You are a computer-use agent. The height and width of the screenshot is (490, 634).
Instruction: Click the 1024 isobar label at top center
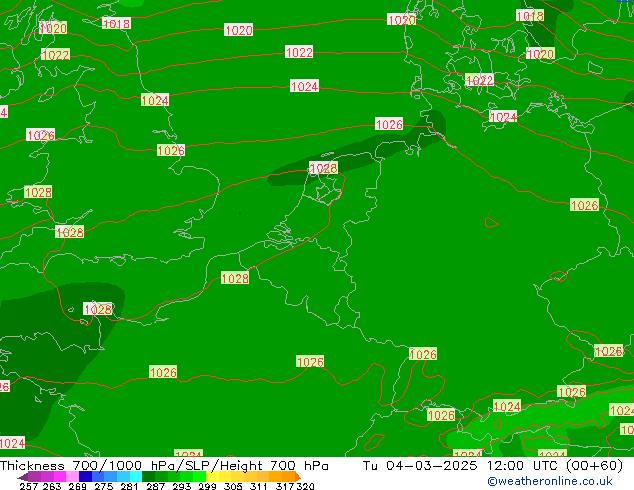(x=304, y=86)
